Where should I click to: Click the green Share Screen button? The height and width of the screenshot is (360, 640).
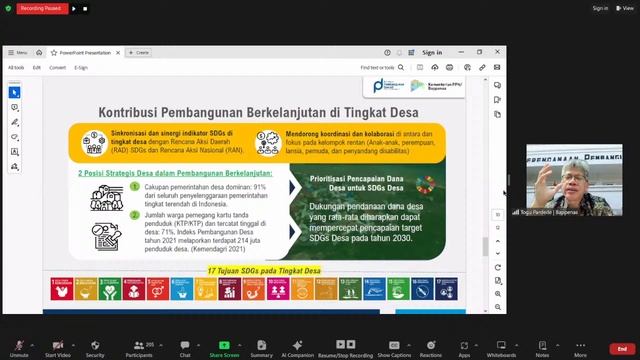(224, 349)
